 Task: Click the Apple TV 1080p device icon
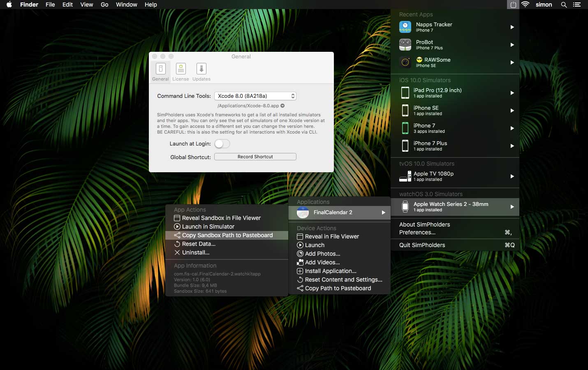click(405, 176)
